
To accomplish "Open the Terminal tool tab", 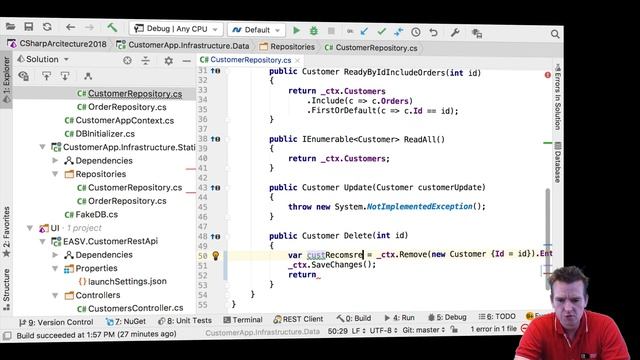I will click(243, 320).
